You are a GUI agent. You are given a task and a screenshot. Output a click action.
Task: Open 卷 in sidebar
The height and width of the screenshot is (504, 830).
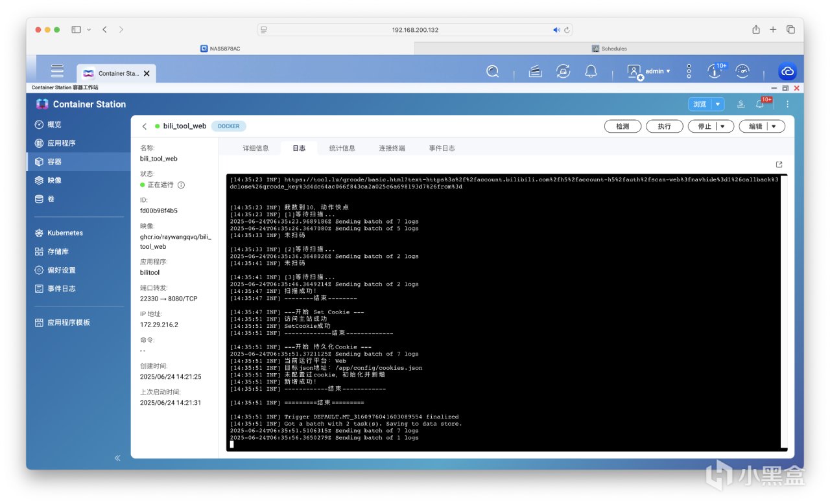78,199
